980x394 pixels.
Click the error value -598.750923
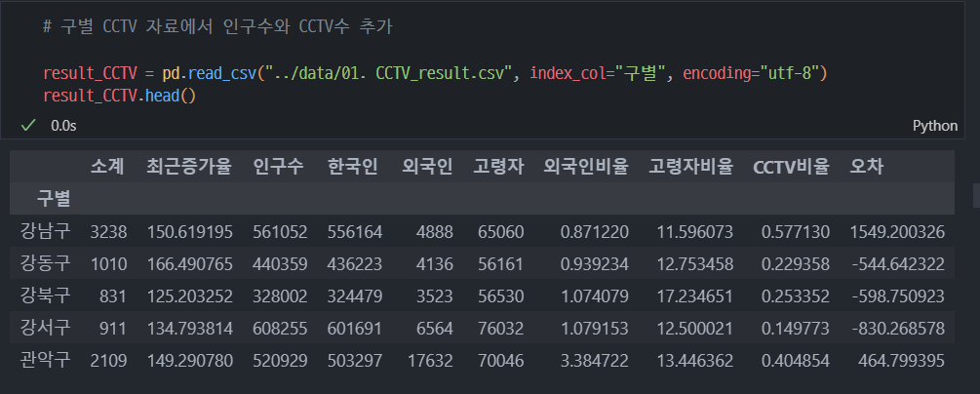tap(899, 296)
